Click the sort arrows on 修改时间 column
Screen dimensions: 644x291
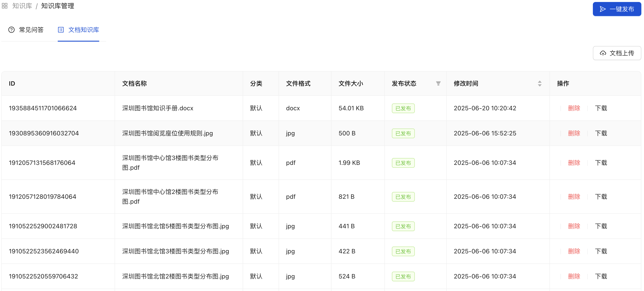tap(540, 83)
